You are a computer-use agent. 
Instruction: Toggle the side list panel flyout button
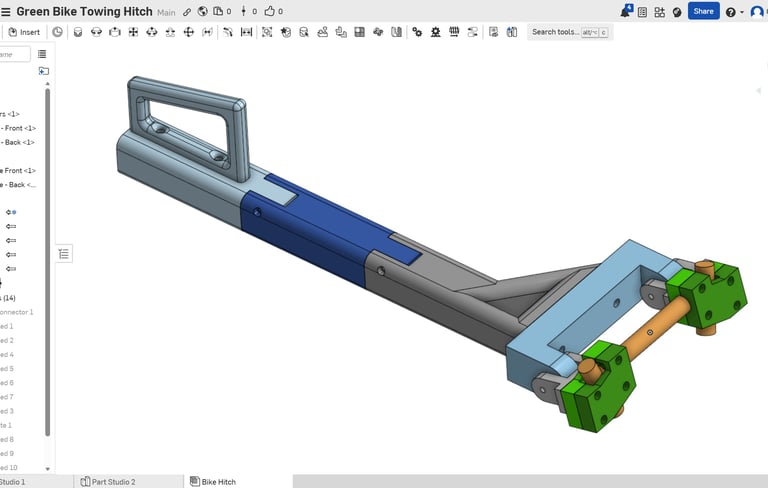[x=64, y=254]
